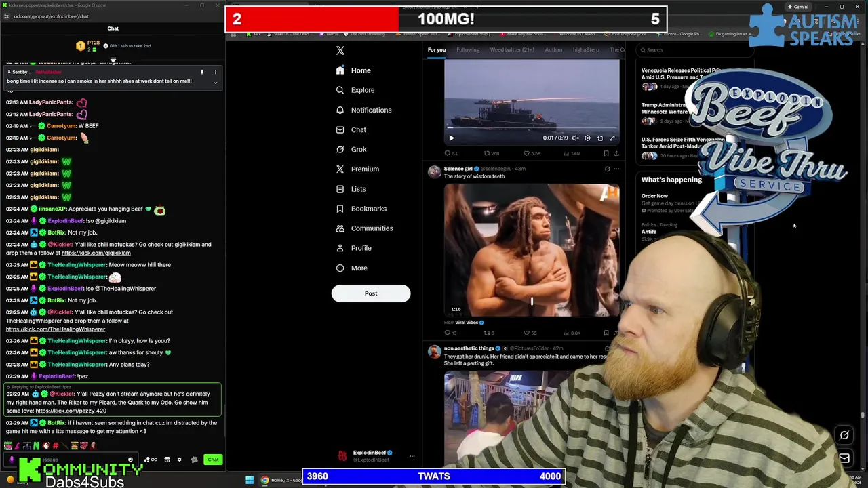This screenshot has height=488, width=868.
Task: Click the X Search field
Action: (695, 49)
